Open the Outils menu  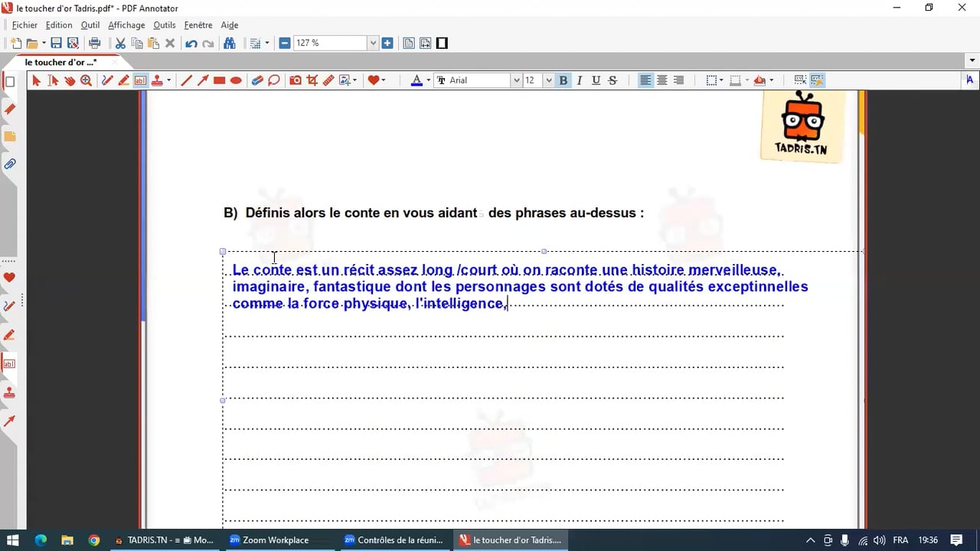[164, 25]
